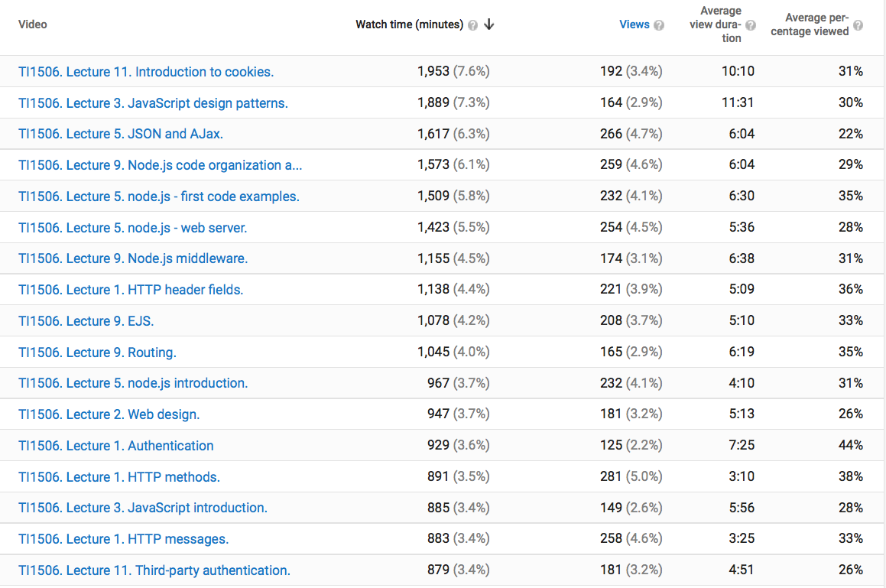The width and height of the screenshot is (886, 588).
Task: Open Lecture 11 Third-party authentication video
Action: 154,570
